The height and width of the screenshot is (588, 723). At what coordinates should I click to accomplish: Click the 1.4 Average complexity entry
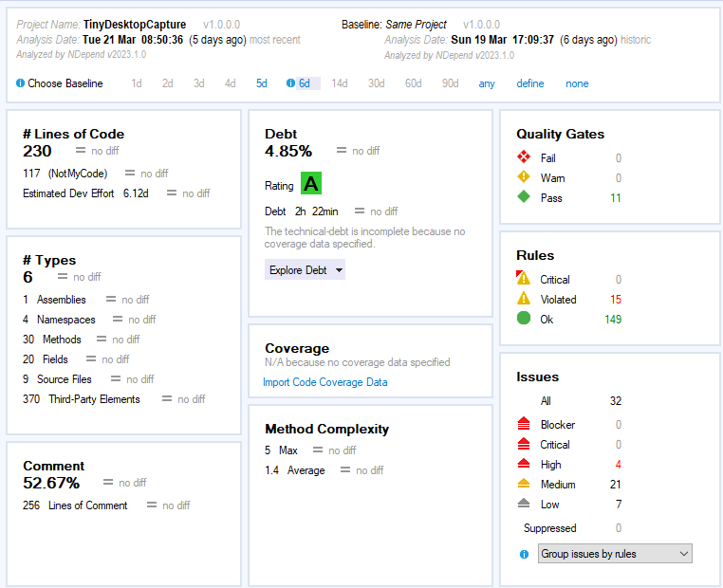(x=295, y=470)
